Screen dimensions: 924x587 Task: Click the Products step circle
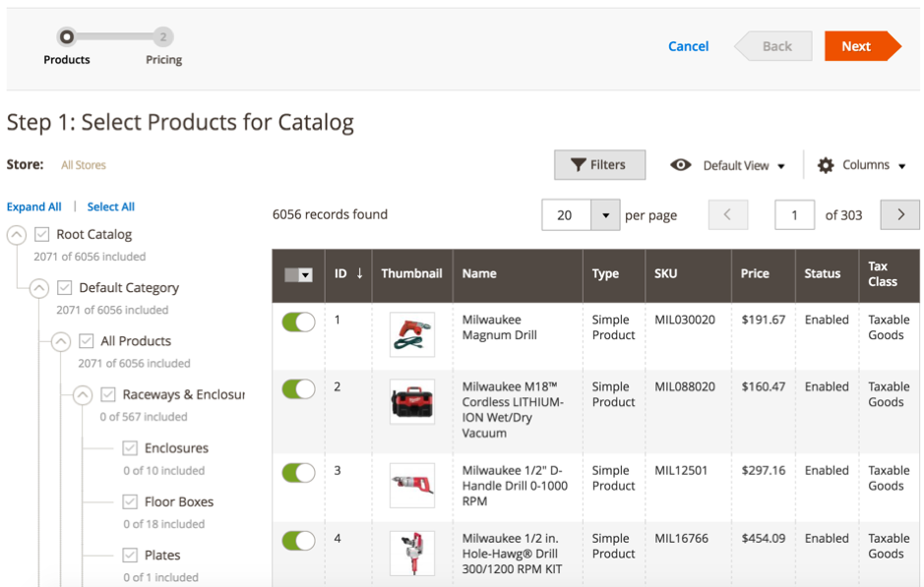(x=67, y=37)
